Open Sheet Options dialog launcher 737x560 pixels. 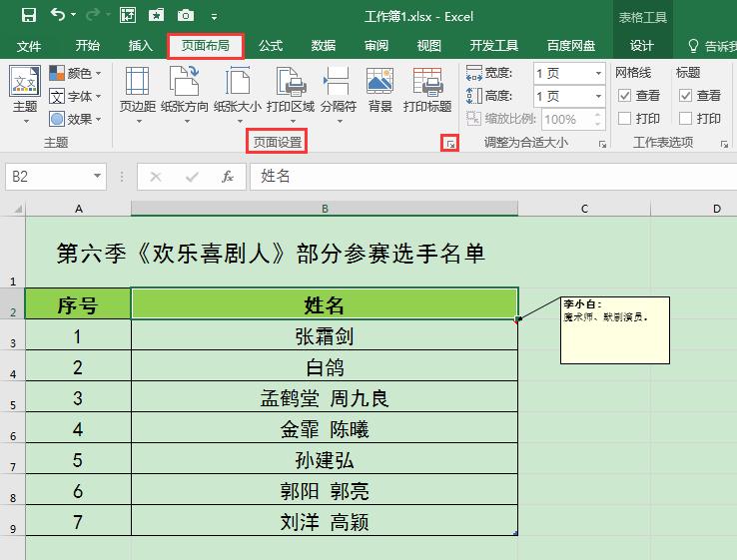coord(724,144)
